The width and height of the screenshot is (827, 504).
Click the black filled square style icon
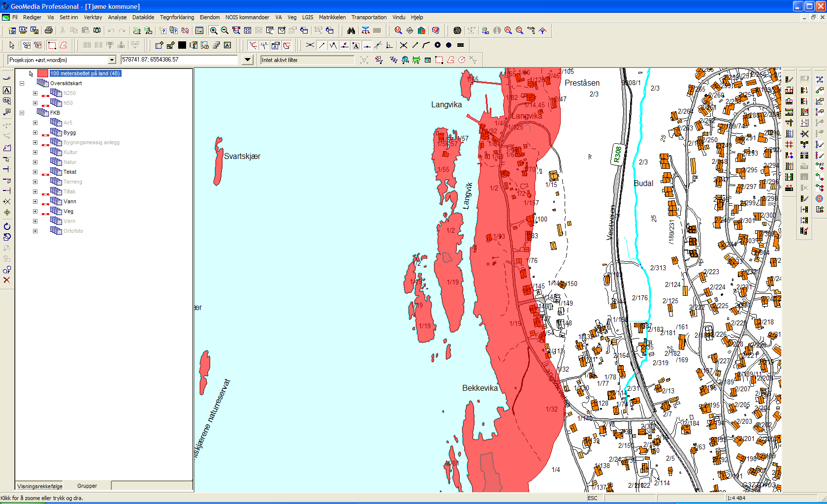click(x=182, y=45)
